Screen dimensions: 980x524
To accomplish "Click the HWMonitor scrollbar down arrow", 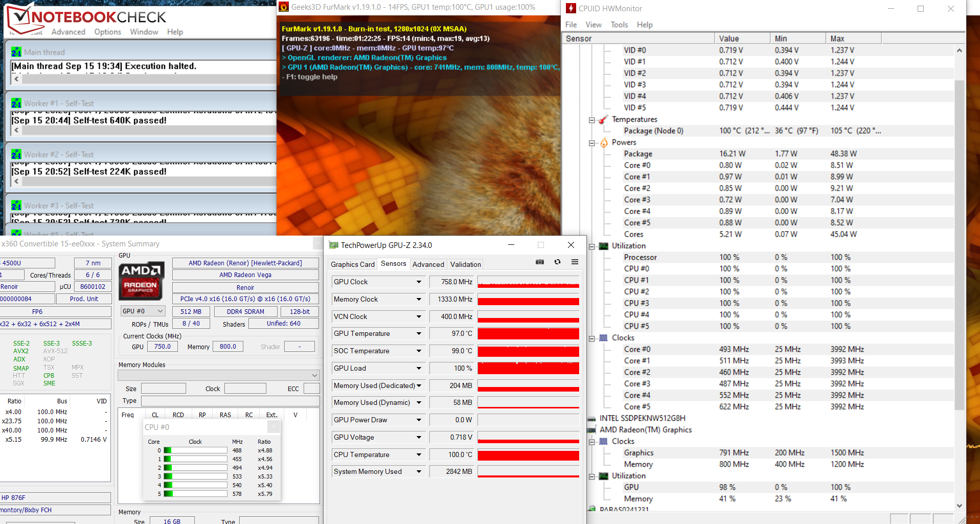I will point(960,506).
